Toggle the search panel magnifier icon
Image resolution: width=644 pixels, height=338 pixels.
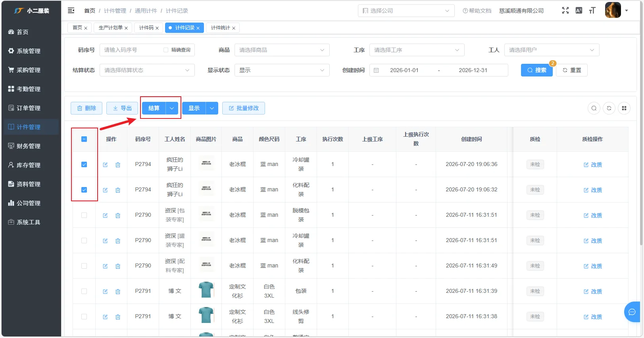click(x=594, y=108)
